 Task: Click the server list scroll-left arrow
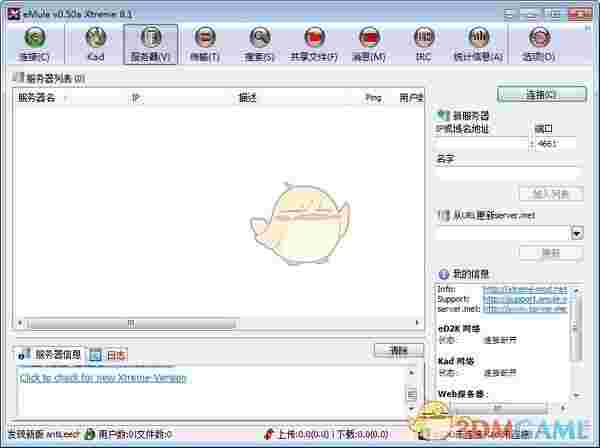pos(20,323)
